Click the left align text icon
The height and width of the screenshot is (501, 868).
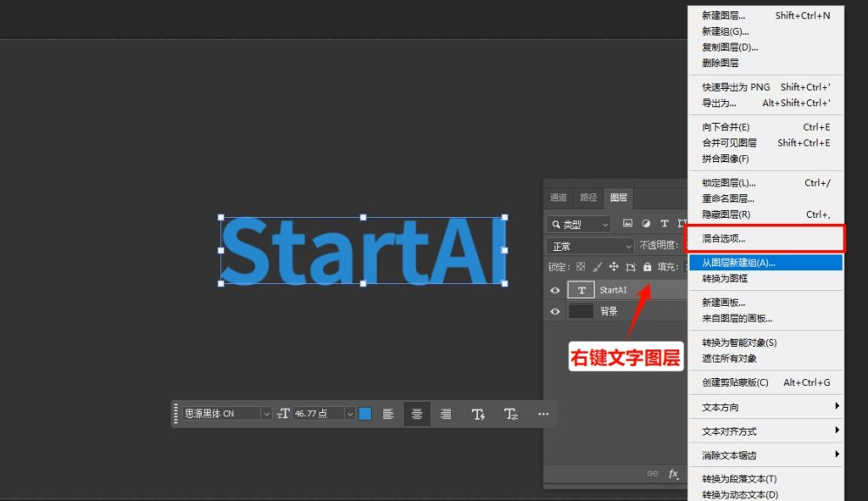[x=388, y=414]
